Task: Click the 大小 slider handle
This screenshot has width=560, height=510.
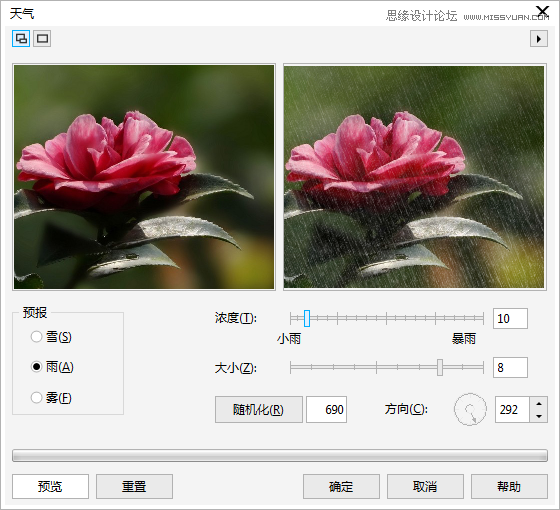Action: tap(440, 368)
